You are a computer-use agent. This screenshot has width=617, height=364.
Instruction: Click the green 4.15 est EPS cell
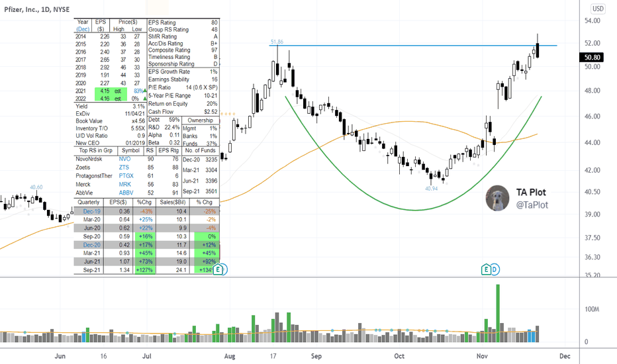click(111, 91)
